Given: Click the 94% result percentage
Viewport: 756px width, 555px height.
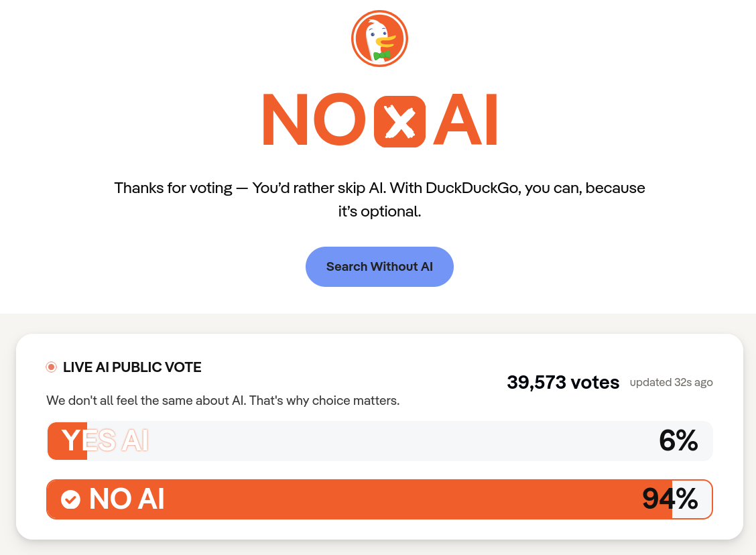Looking at the screenshot, I should pos(670,499).
